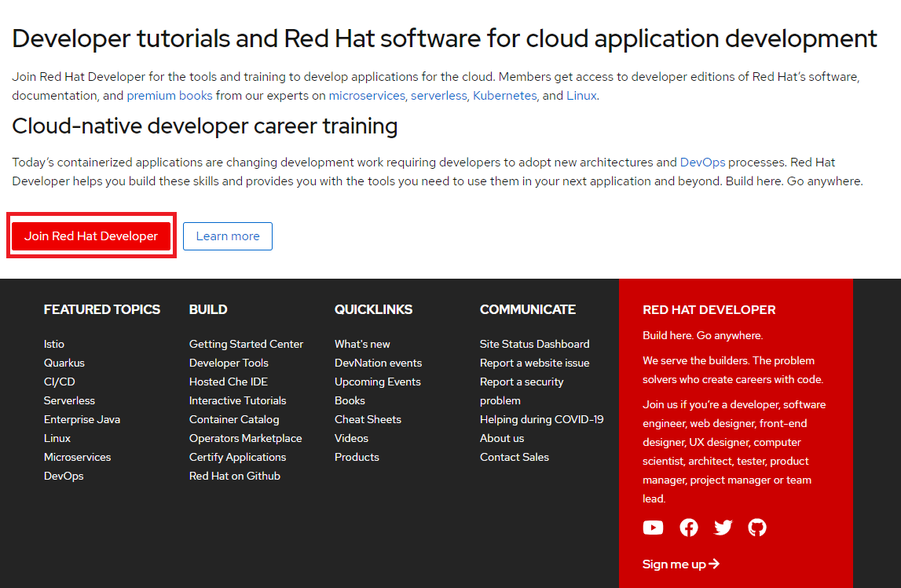Report a website issue
The image size is (901, 588).
click(x=534, y=362)
